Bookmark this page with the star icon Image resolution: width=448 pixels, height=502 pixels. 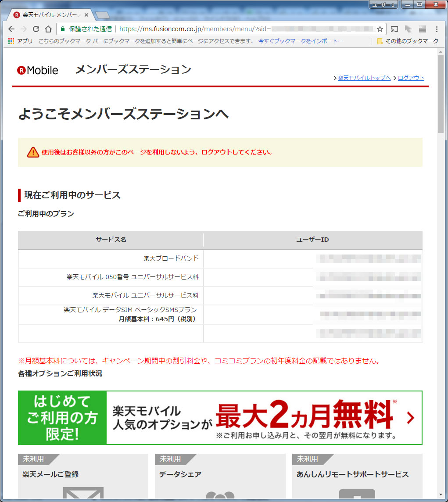point(380,29)
